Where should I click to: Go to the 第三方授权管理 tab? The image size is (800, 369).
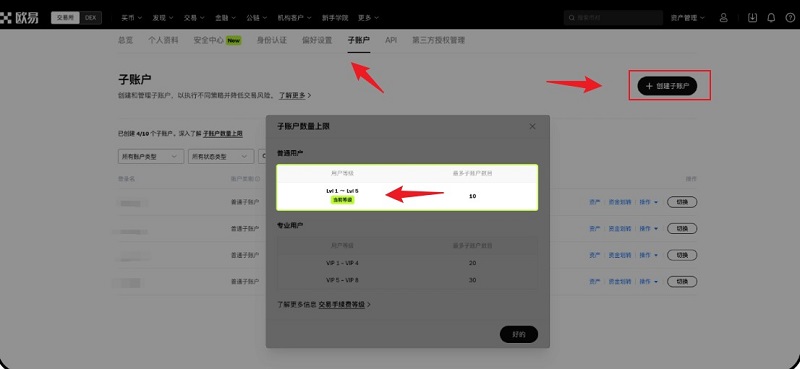click(438, 40)
